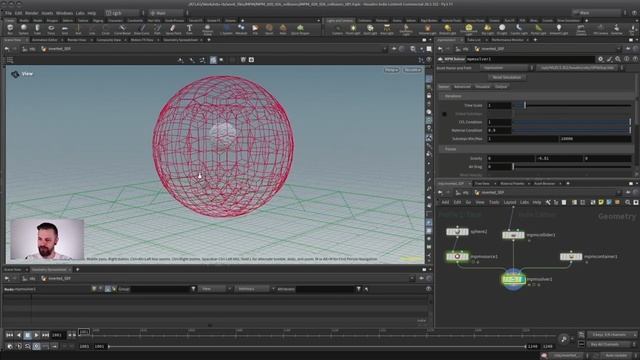Add a Caustic Light from the shelf
Screen dimensions: 640x360
click(x=519, y=29)
